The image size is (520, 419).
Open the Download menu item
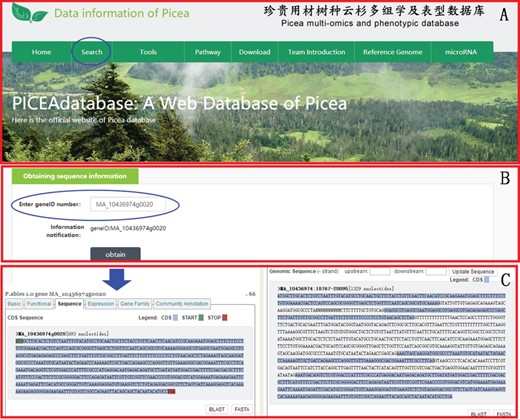click(254, 52)
